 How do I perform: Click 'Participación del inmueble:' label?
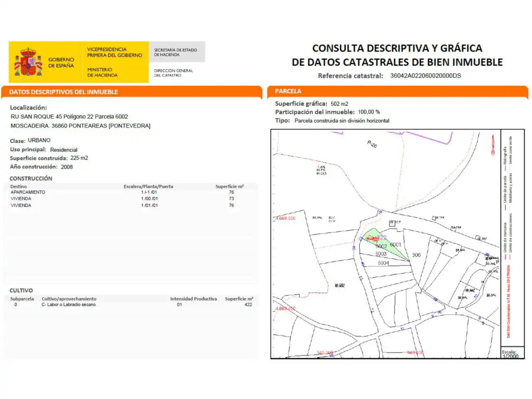coord(315,112)
